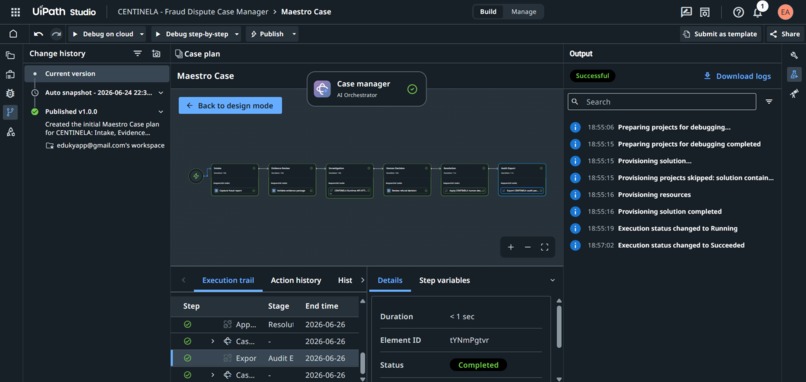Select the flask test icon on right rail

(794, 75)
